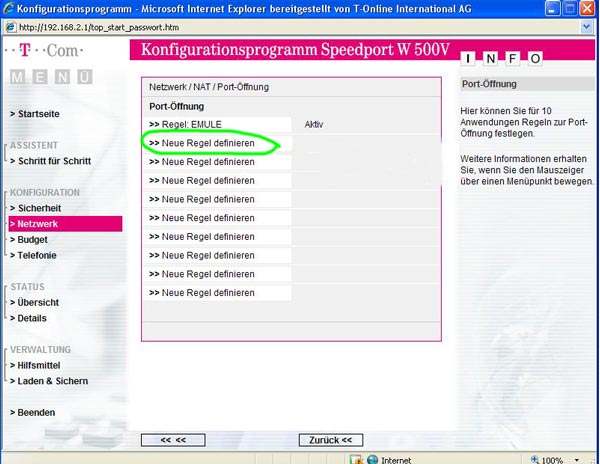Click the Internet zone globe icon
600x464 pixels.
point(372,459)
